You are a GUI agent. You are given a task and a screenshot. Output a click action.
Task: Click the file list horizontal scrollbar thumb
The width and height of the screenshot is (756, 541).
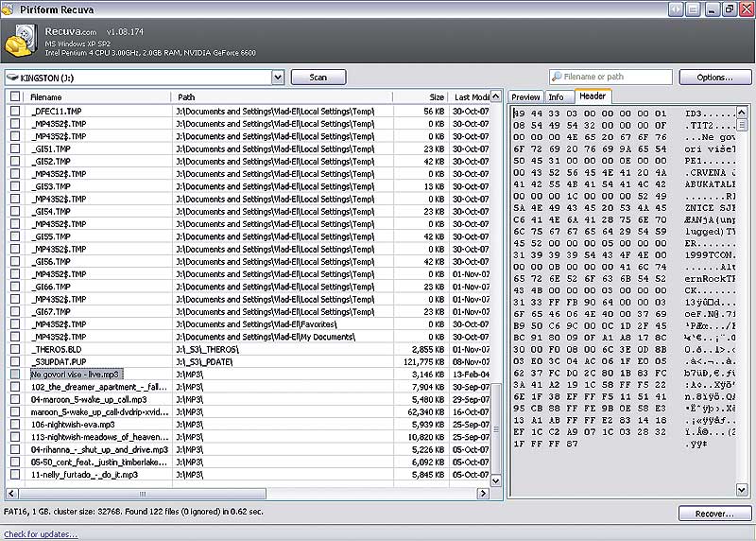pyautogui.click(x=143, y=493)
